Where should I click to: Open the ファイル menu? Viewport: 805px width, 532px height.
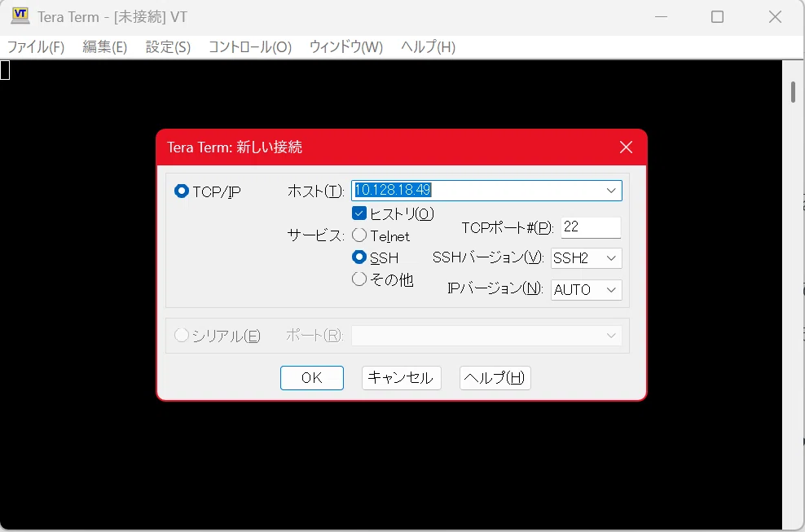click(x=35, y=47)
